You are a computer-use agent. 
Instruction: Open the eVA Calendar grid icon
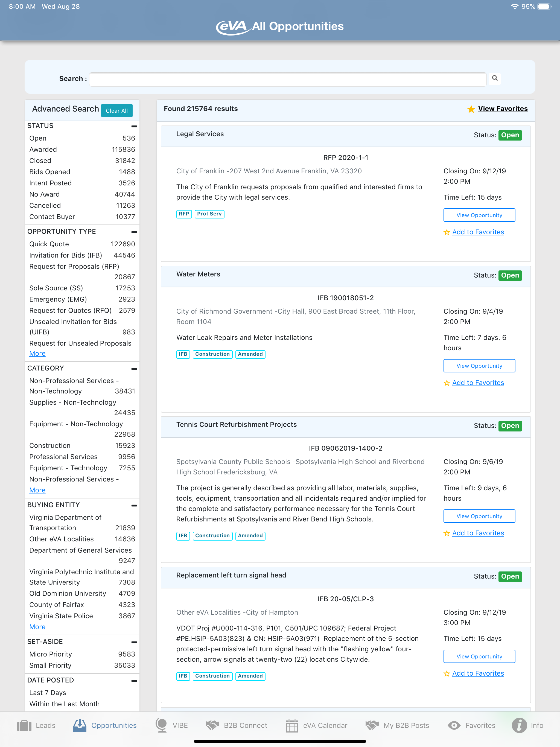292,725
